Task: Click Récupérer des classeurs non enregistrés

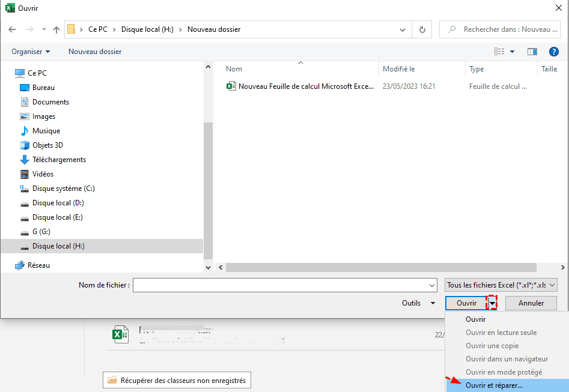Action: 177,380
